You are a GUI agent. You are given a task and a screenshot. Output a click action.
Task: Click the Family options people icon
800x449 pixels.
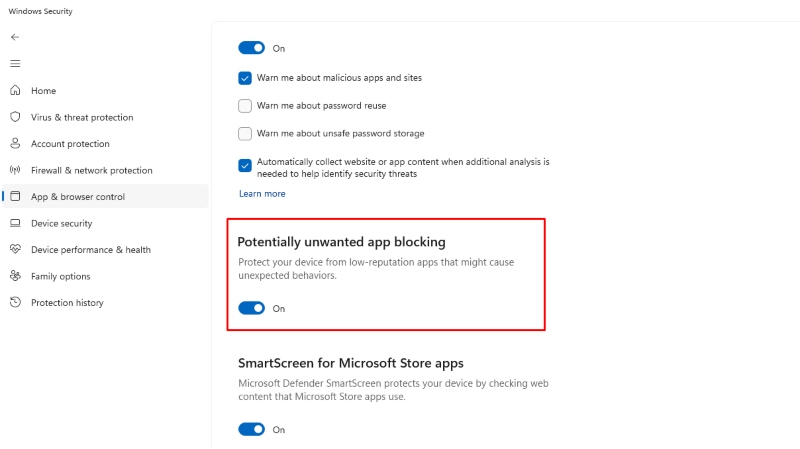coord(15,276)
